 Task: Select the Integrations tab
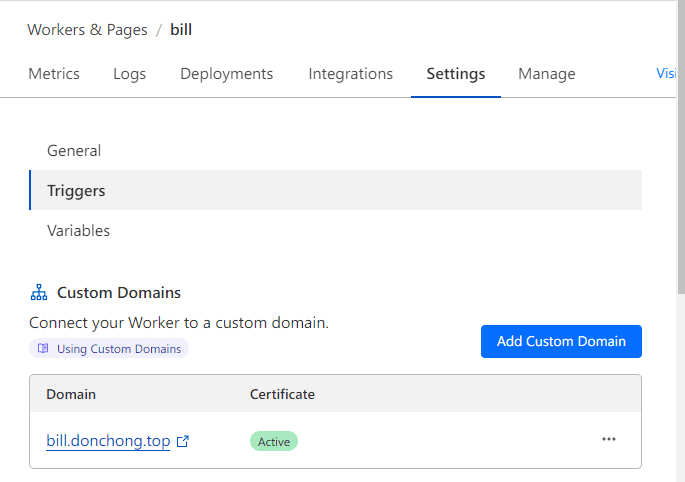point(350,74)
